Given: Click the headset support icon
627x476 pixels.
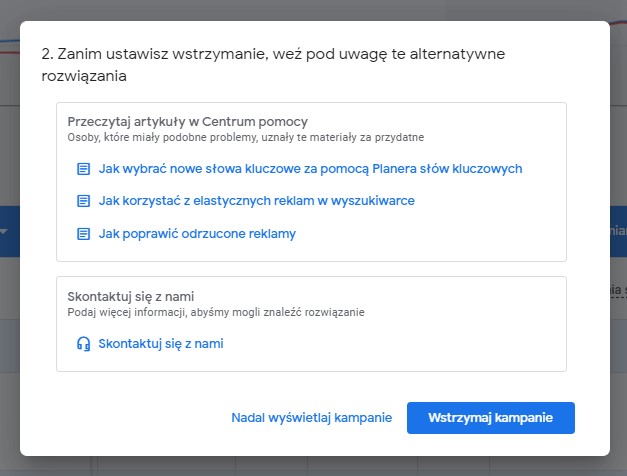Looking at the screenshot, I should pyautogui.click(x=83, y=344).
